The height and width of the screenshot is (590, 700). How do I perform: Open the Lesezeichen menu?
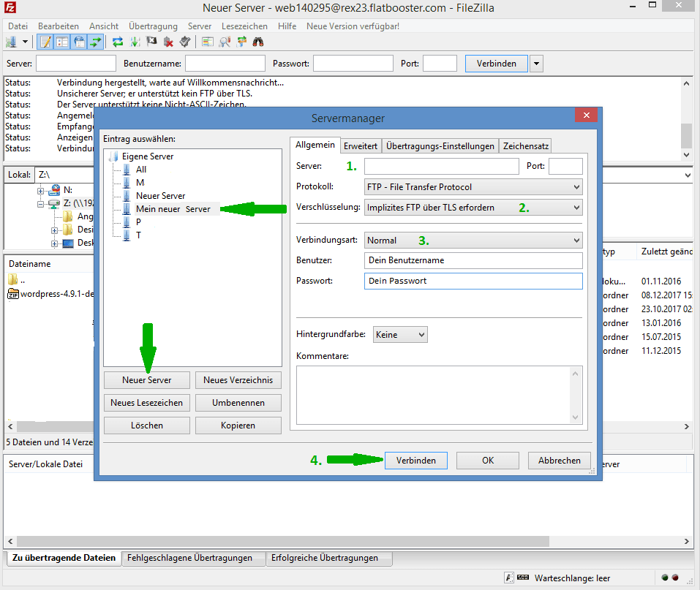244,26
